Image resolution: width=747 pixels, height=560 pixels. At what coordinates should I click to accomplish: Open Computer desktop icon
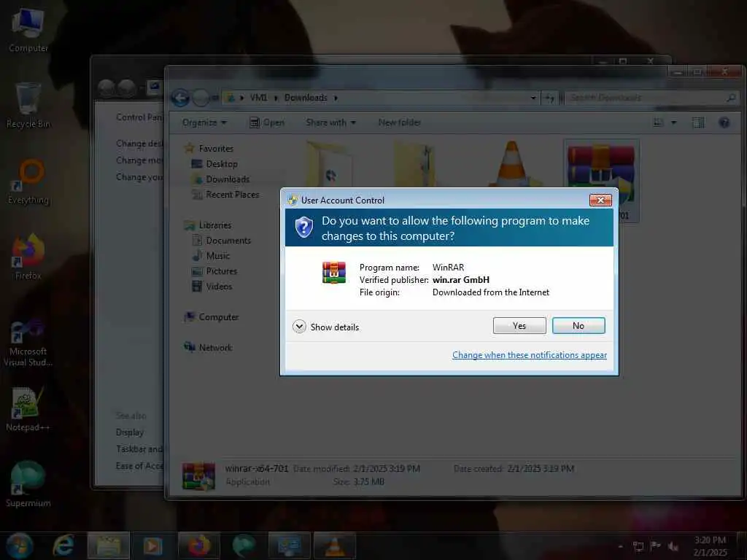(28, 31)
